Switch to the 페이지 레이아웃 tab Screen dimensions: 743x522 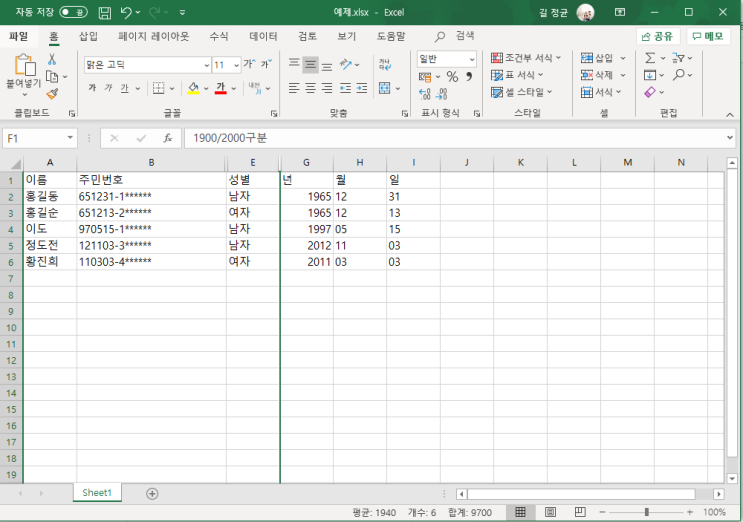[154, 36]
